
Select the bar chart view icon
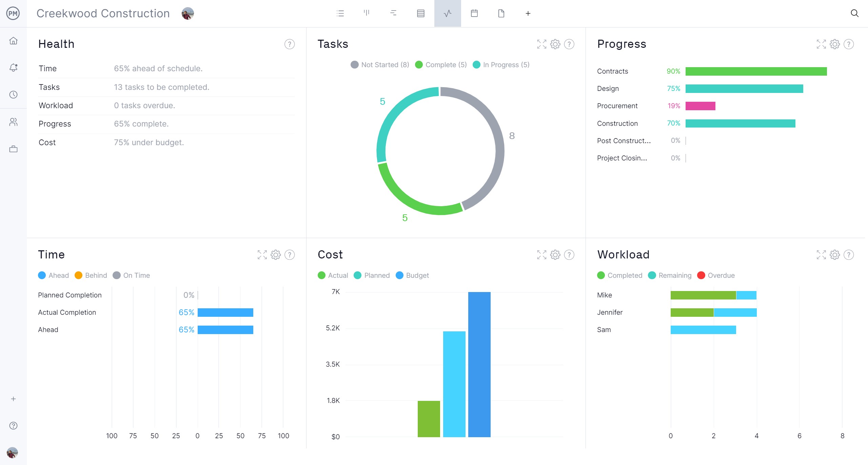coord(367,14)
